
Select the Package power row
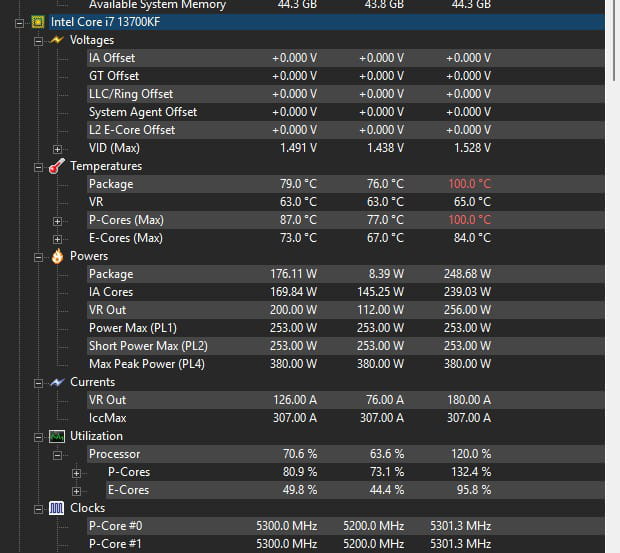tap(346, 274)
